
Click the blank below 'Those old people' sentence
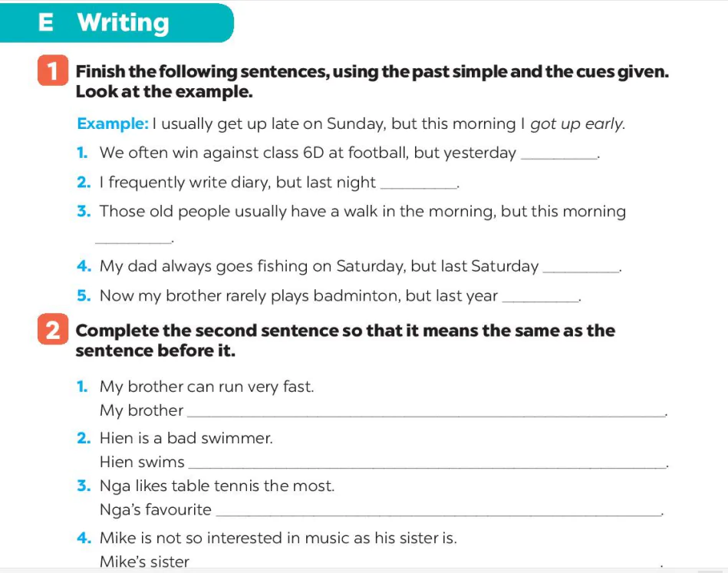click(x=133, y=241)
